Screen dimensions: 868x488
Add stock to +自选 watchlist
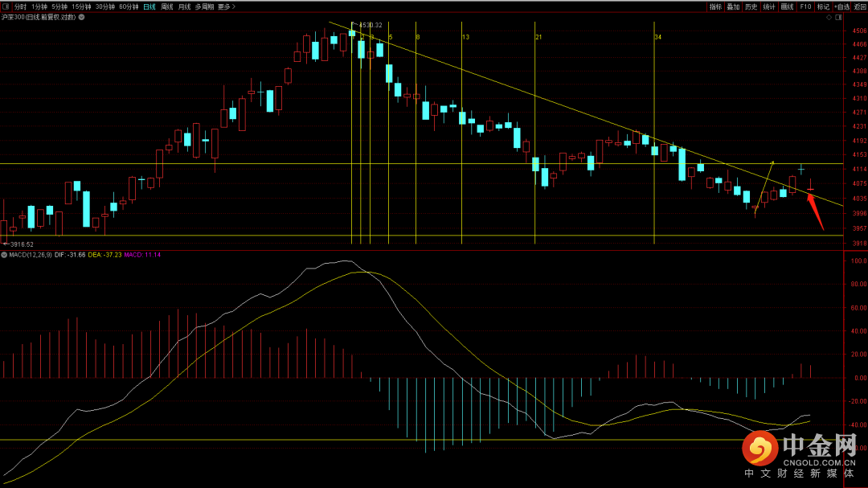(x=841, y=6)
